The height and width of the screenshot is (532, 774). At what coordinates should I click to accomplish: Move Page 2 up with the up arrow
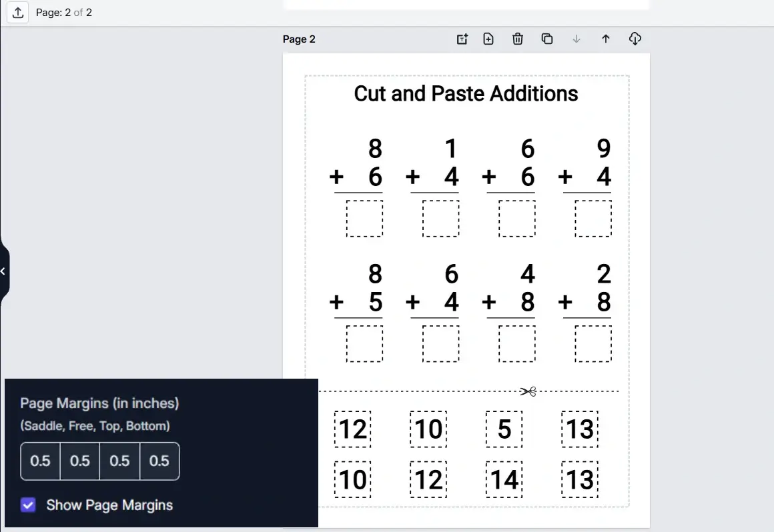click(606, 39)
